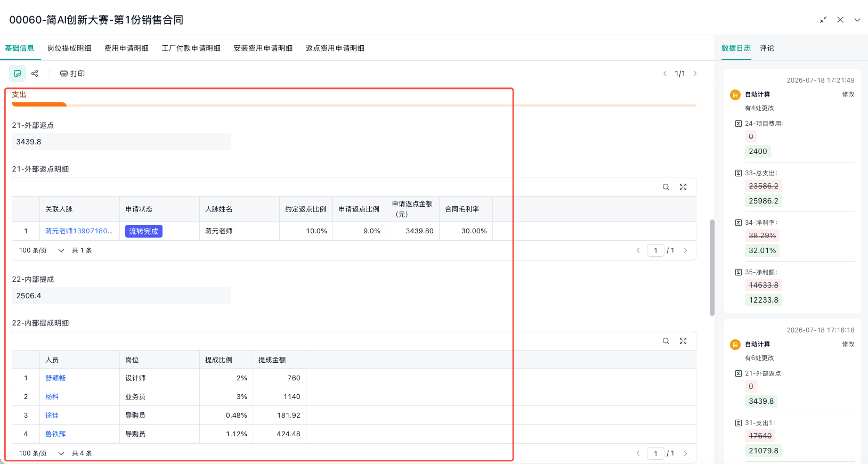
Task: Click the 21-外部返点 value field 3439.8
Action: [121, 142]
